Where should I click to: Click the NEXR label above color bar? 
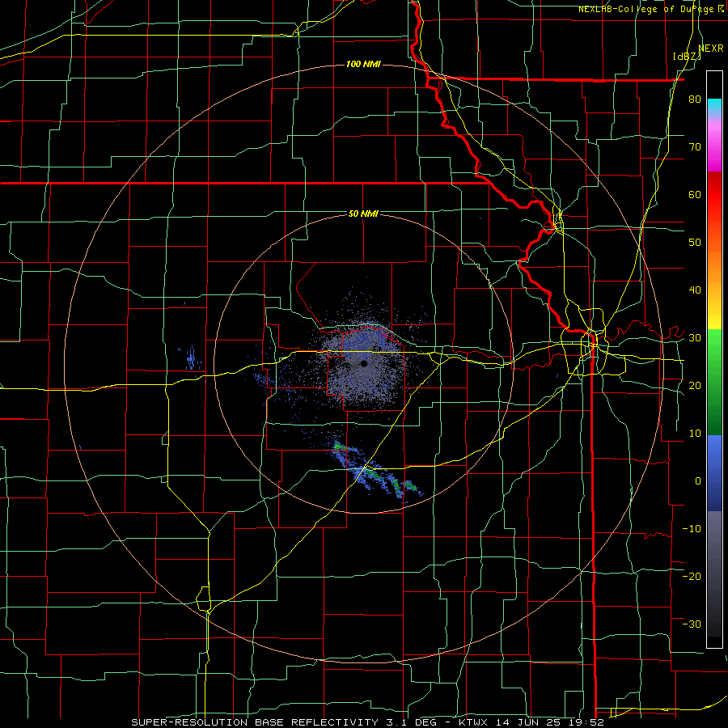click(711, 48)
